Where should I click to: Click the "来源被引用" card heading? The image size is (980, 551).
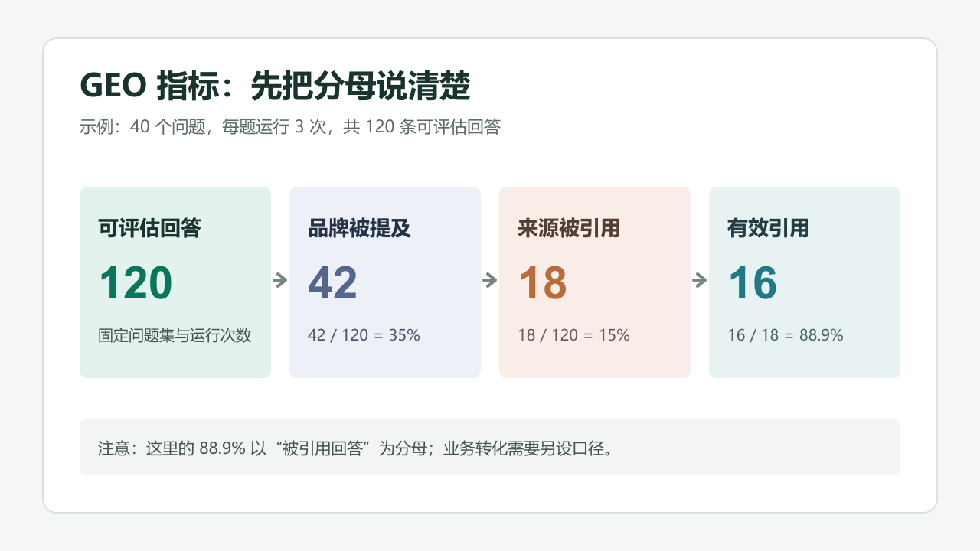(x=569, y=228)
